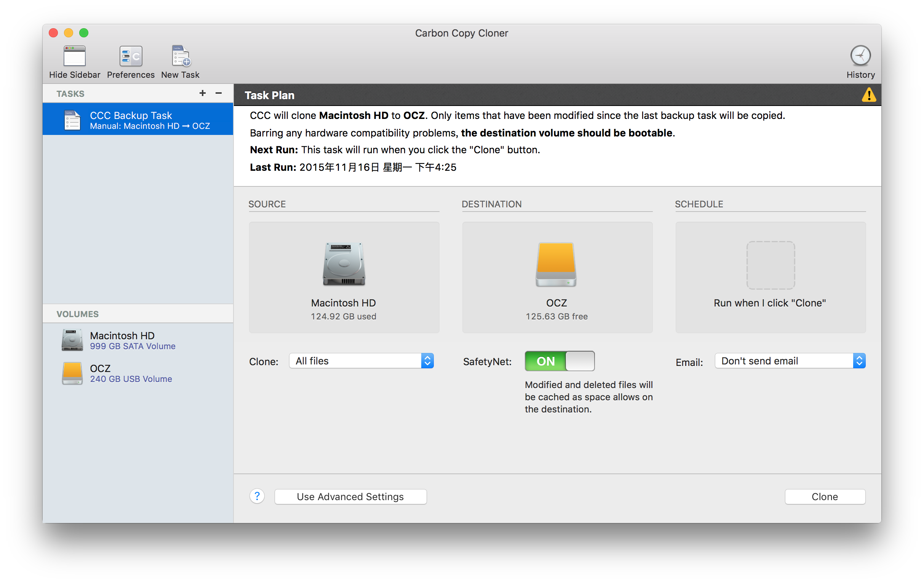The image size is (924, 584).
Task: Click the empty schedule selector box
Action: pyautogui.click(x=770, y=265)
